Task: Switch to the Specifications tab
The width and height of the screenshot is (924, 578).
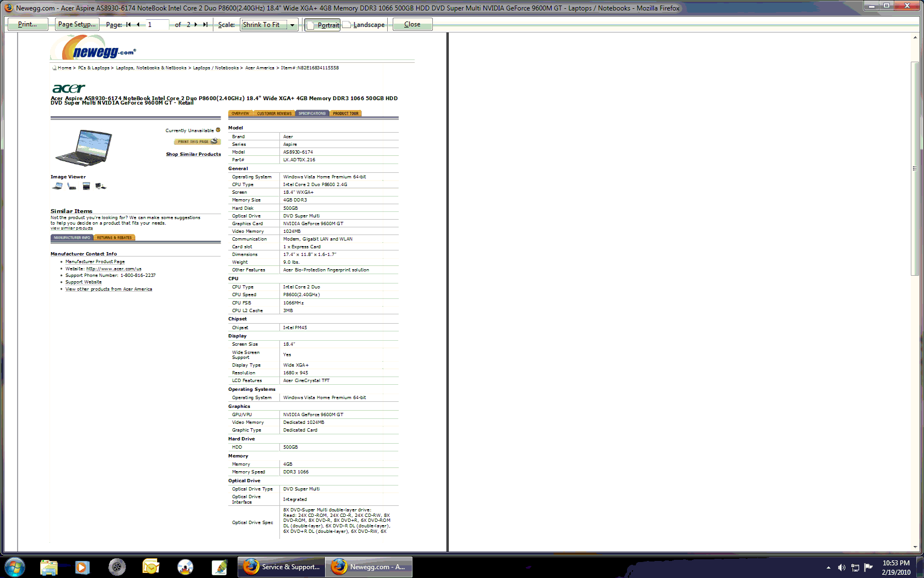Action: point(312,113)
